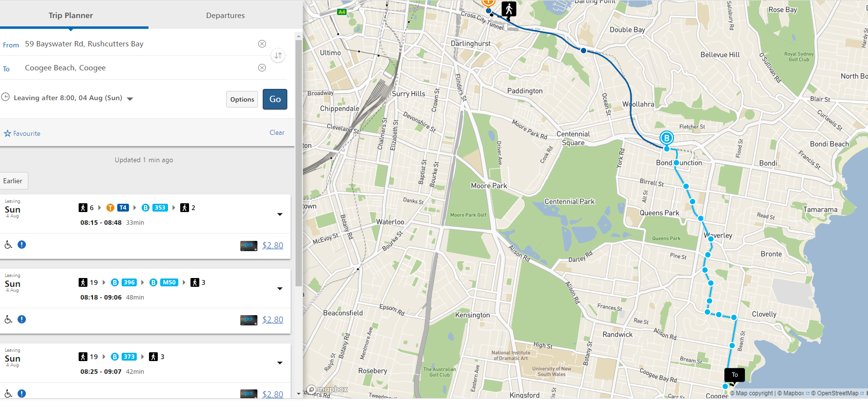Click the 19 minute walk icon in 08:25 trip

[83, 357]
